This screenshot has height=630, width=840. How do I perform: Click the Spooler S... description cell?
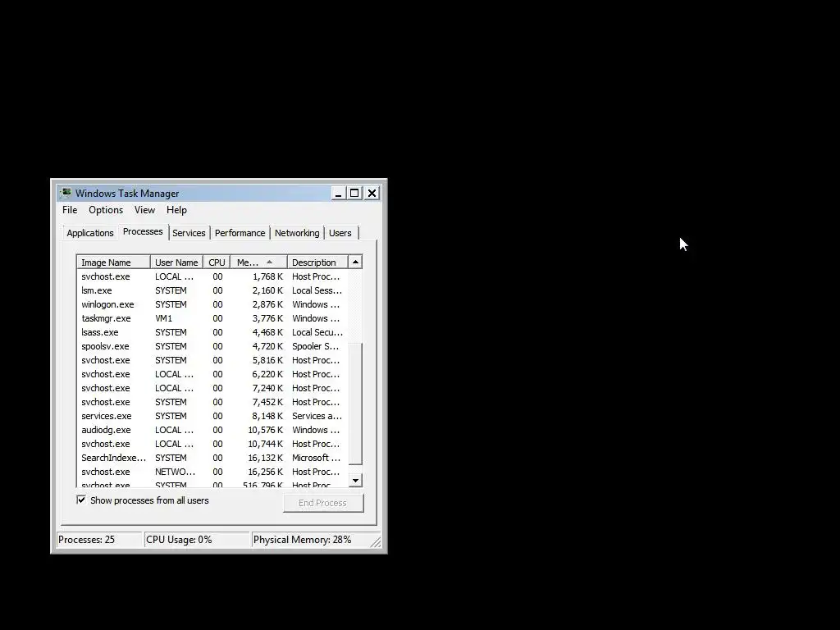pyautogui.click(x=315, y=347)
